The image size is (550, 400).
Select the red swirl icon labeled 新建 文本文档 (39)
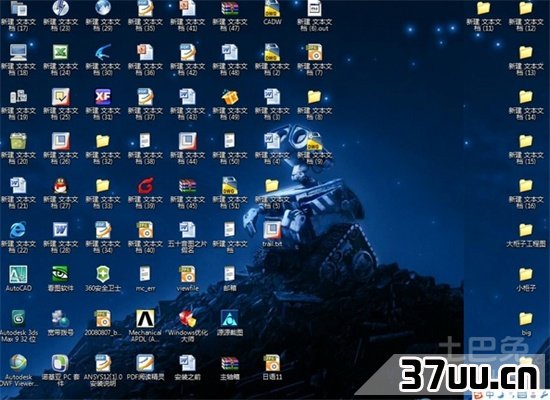point(145,185)
